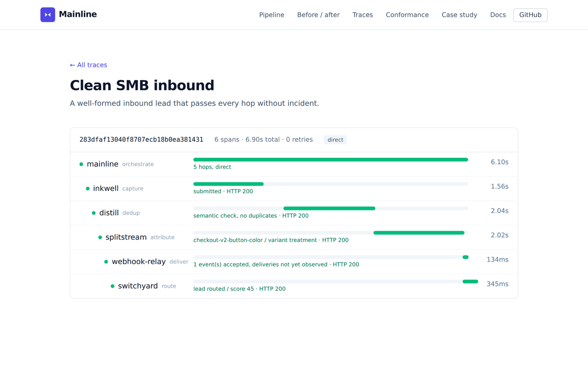Select the distill dedup span row
This screenshot has width=588, height=368.
coord(294,213)
